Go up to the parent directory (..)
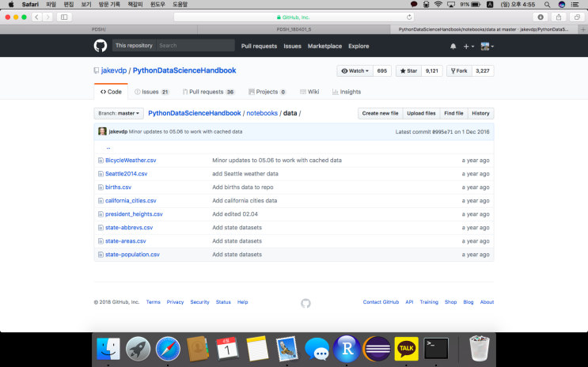Screen dimensions: 588x367 coord(108,148)
